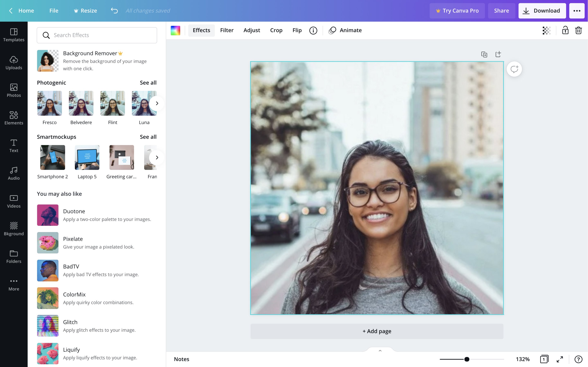Click the Crop tool icon
588x367 pixels.
pyautogui.click(x=276, y=30)
